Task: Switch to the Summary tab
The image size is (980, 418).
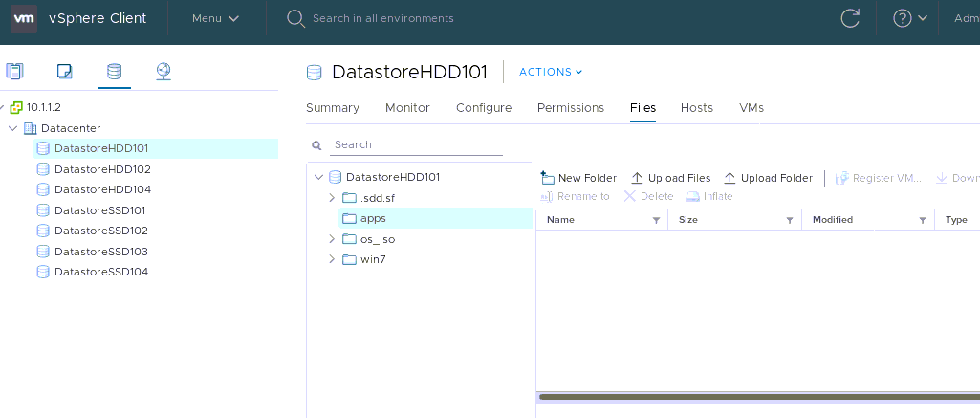Action: [x=333, y=107]
